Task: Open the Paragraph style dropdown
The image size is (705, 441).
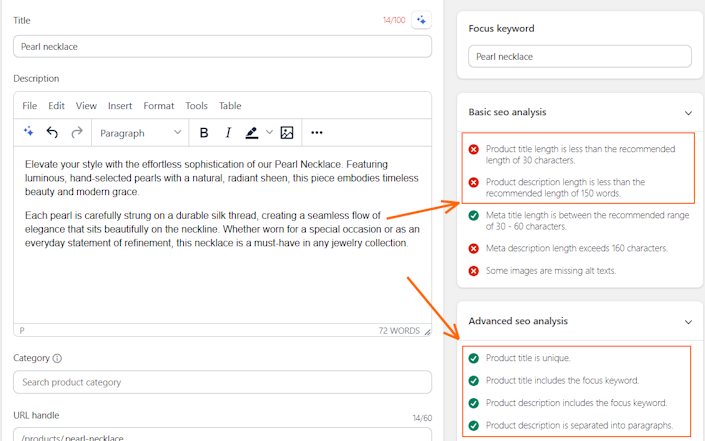Action: point(140,133)
